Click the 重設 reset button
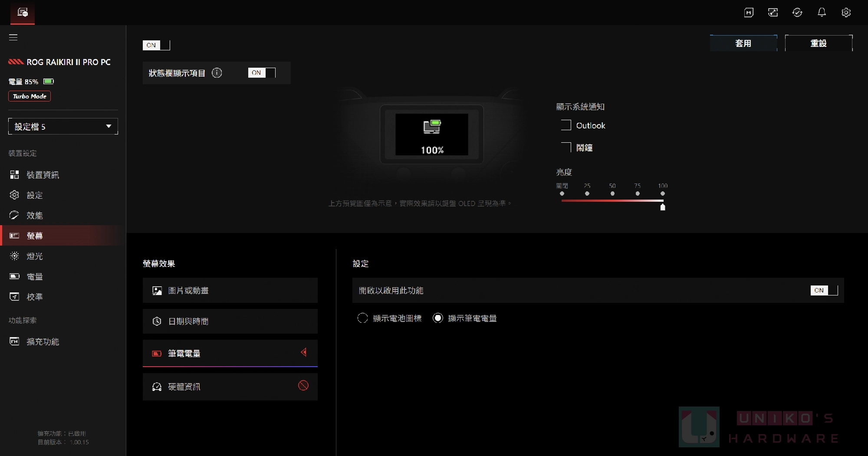The width and height of the screenshot is (868, 456). coord(819,43)
